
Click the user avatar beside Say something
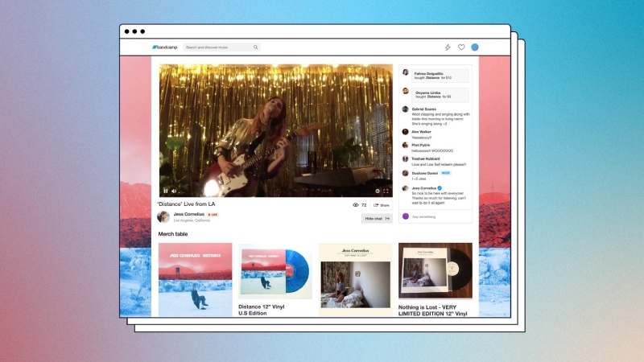pyautogui.click(x=406, y=216)
